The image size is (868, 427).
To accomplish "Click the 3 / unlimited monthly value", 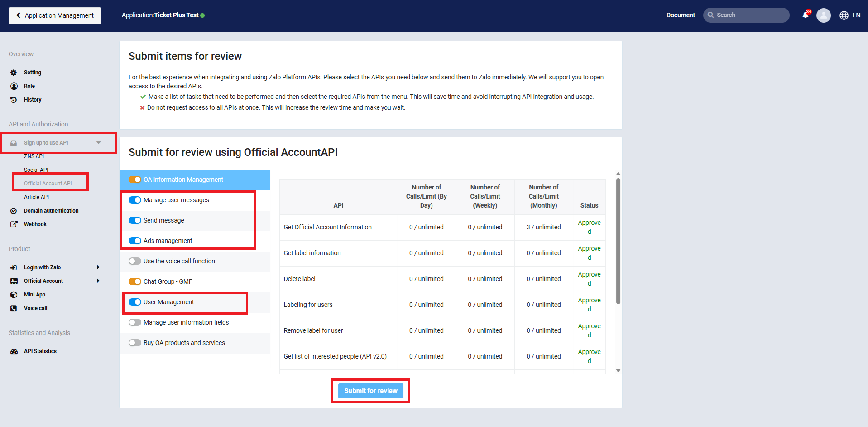I will coord(543,227).
